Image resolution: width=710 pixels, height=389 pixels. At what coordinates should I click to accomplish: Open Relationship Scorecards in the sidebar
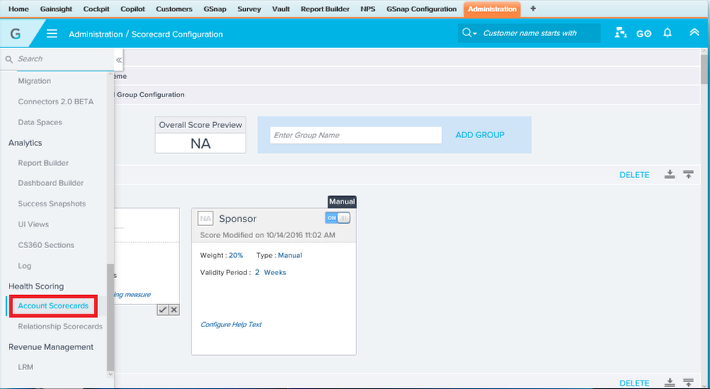click(60, 327)
